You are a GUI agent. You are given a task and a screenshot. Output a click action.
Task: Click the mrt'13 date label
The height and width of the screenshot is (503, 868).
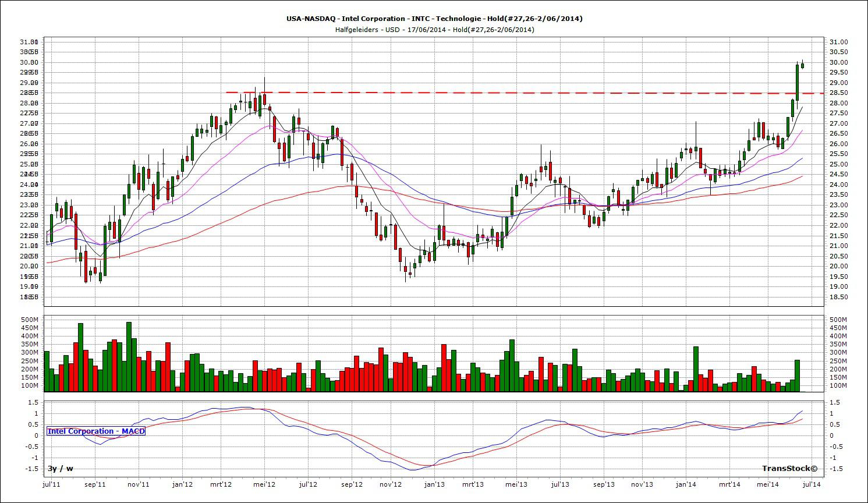(x=473, y=484)
